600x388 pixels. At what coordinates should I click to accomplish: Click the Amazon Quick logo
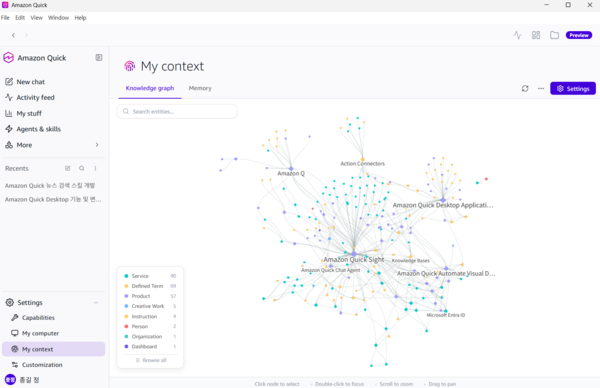[8, 58]
